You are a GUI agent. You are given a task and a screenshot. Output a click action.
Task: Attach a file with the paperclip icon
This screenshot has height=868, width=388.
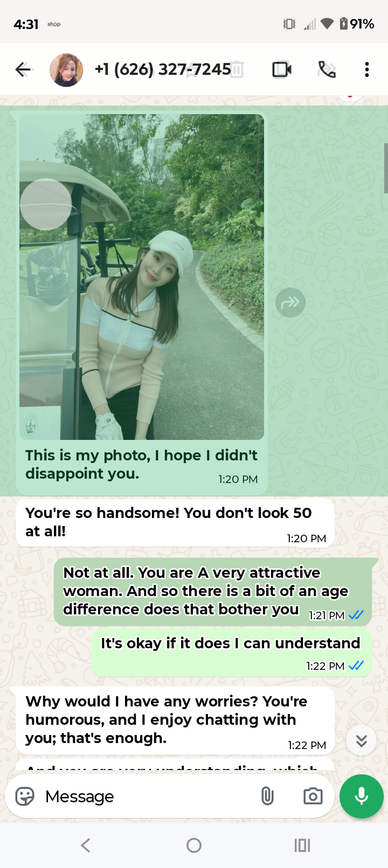[x=267, y=796]
